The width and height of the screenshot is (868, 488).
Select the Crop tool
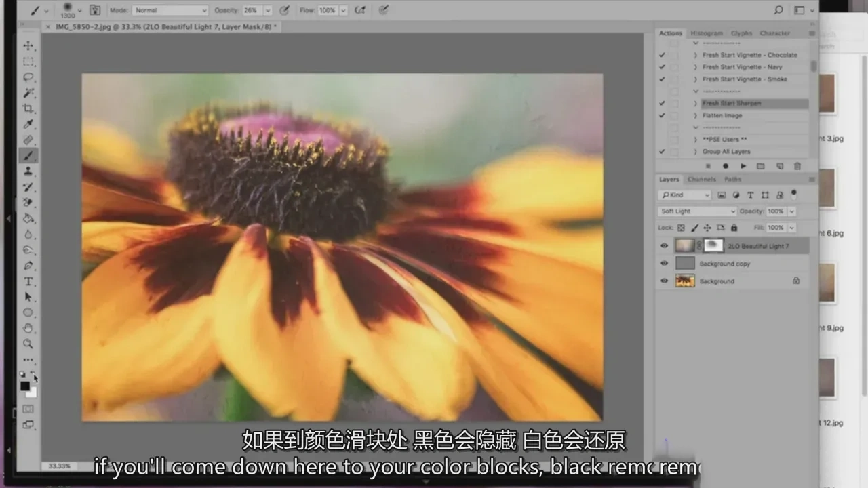coord(28,108)
